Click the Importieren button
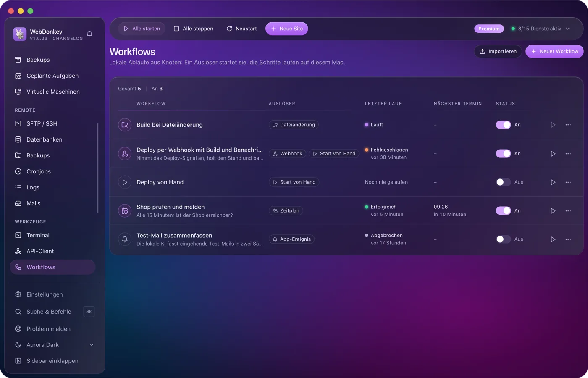 point(498,51)
